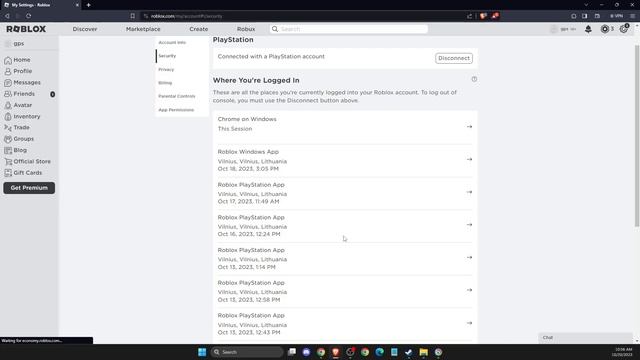Open Profile from the sidebar
The height and width of the screenshot is (360, 640).
pyautogui.click(x=18, y=71)
